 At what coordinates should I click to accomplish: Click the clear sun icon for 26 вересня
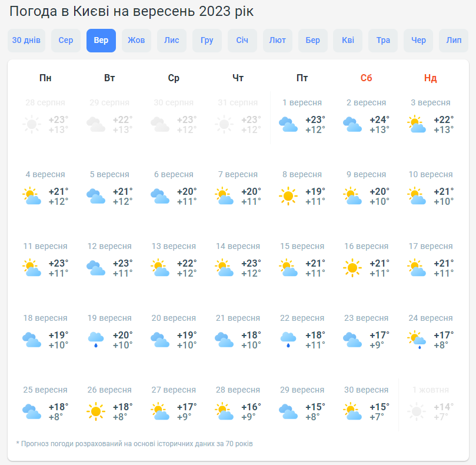[95, 411]
